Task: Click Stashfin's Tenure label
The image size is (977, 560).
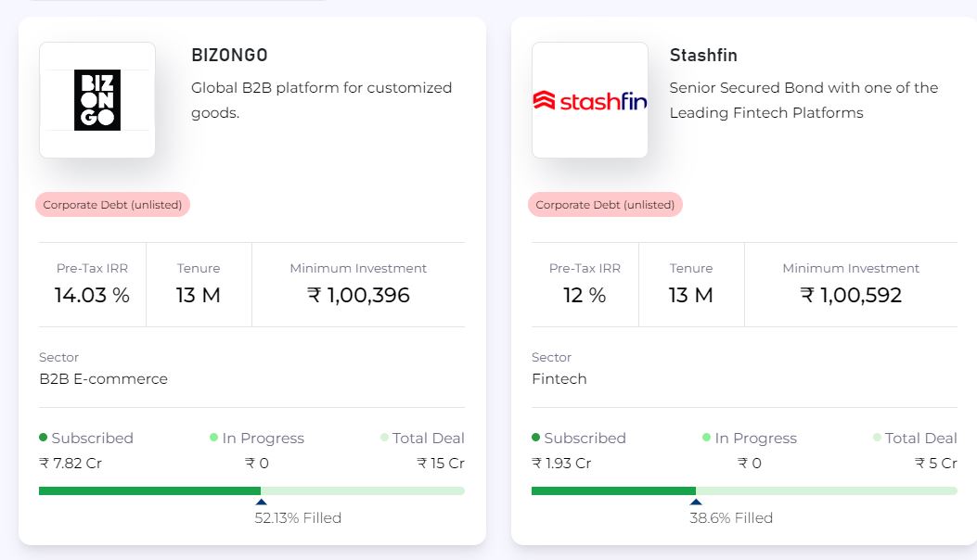Action: point(691,269)
